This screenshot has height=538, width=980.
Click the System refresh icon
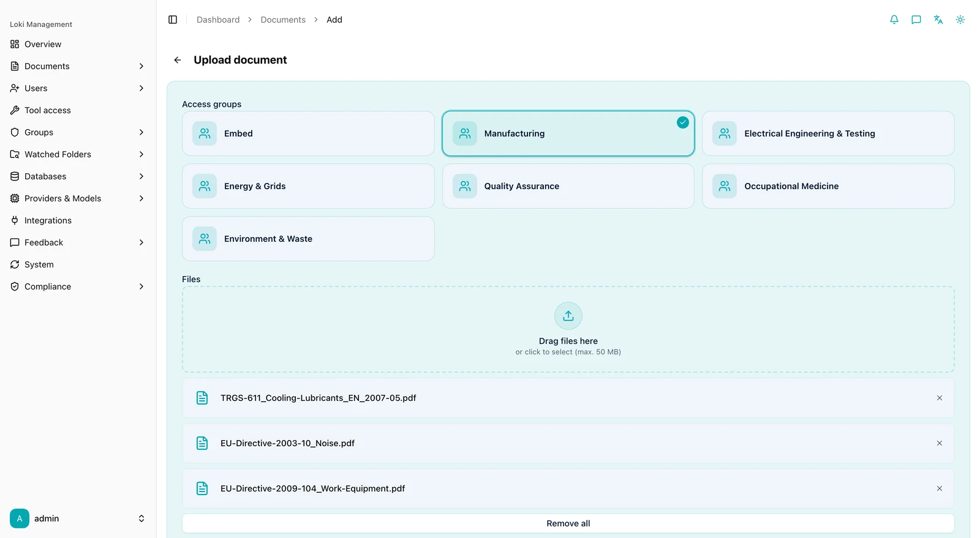(x=15, y=264)
